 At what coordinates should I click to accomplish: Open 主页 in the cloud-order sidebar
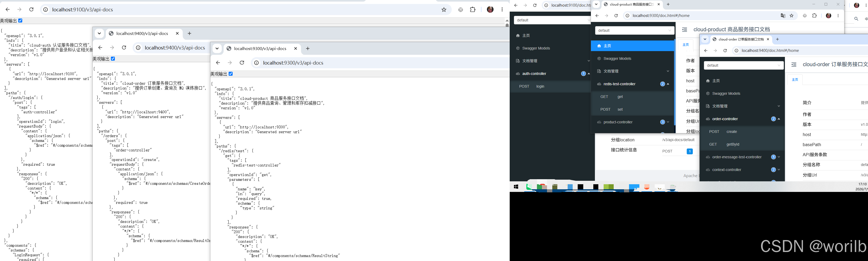coord(742,81)
